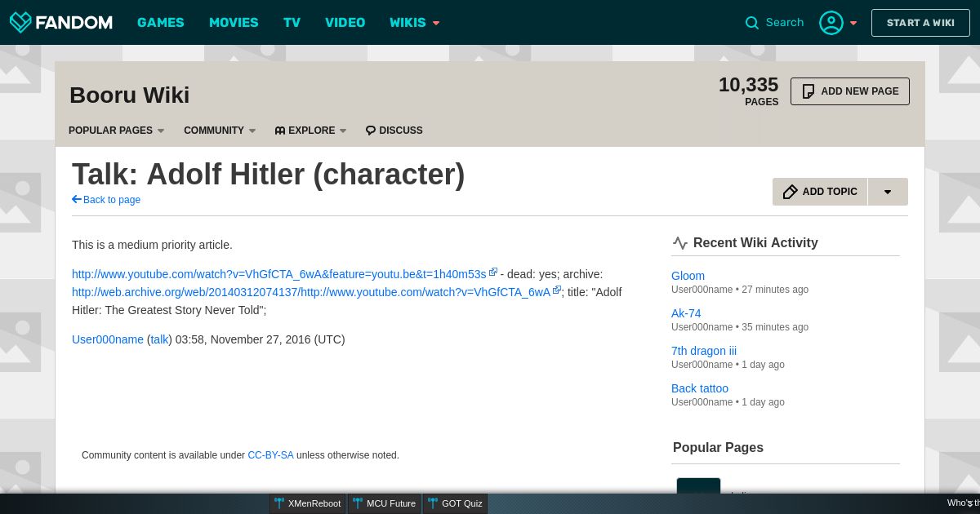Viewport: 980px width, 514px height.
Task: Open the Games section
Action: [x=161, y=23]
